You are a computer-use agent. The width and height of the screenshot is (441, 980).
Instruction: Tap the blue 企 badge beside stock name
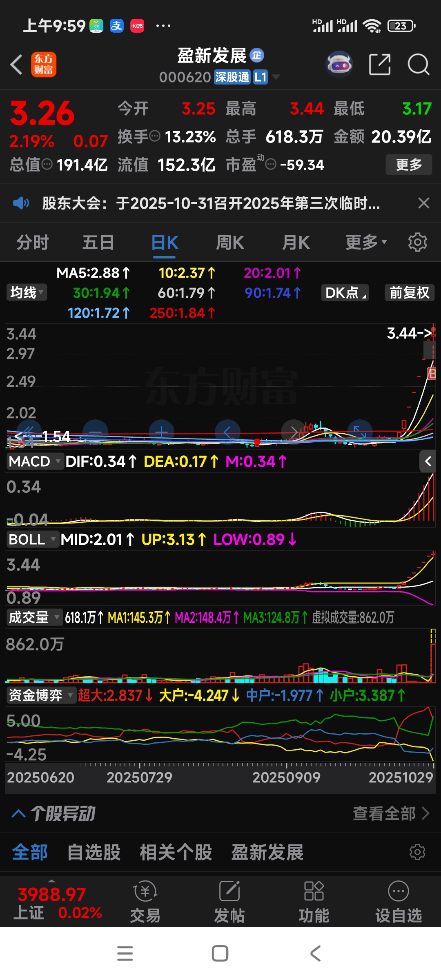click(257, 55)
